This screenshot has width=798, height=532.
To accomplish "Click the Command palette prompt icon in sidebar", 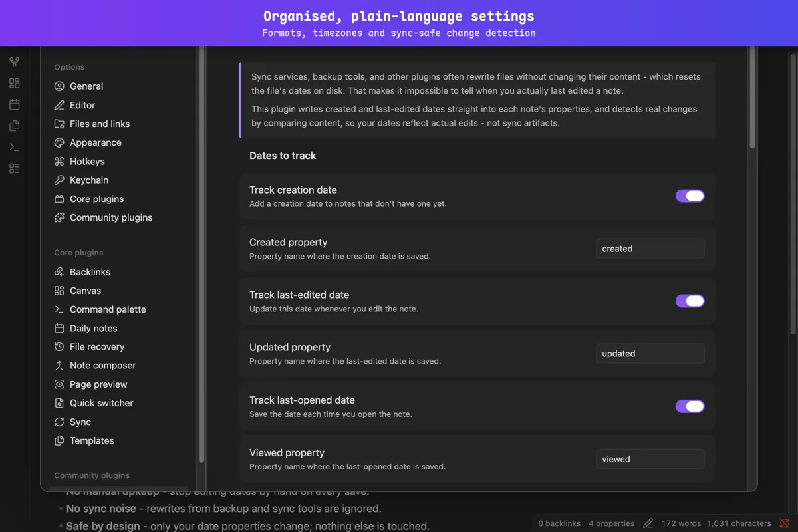I will pos(59,309).
